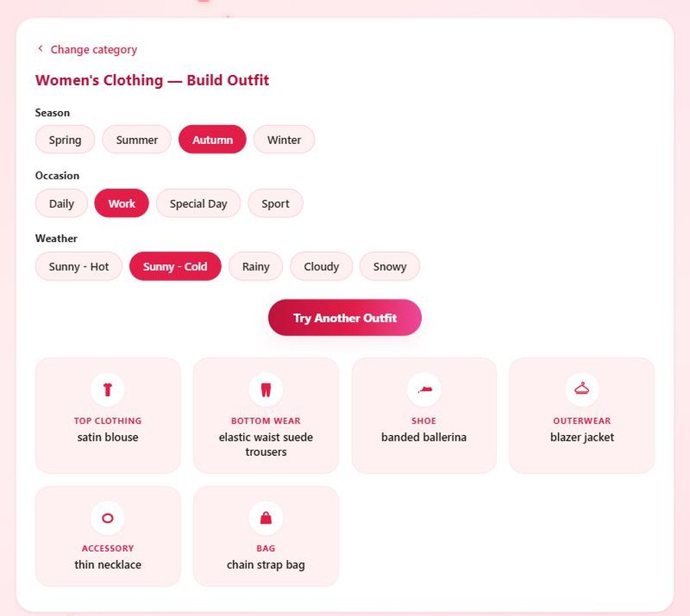Click the ACCESSORY label
Image resolution: width=690 pixels, height=616 pixels.
pos(108,549)
